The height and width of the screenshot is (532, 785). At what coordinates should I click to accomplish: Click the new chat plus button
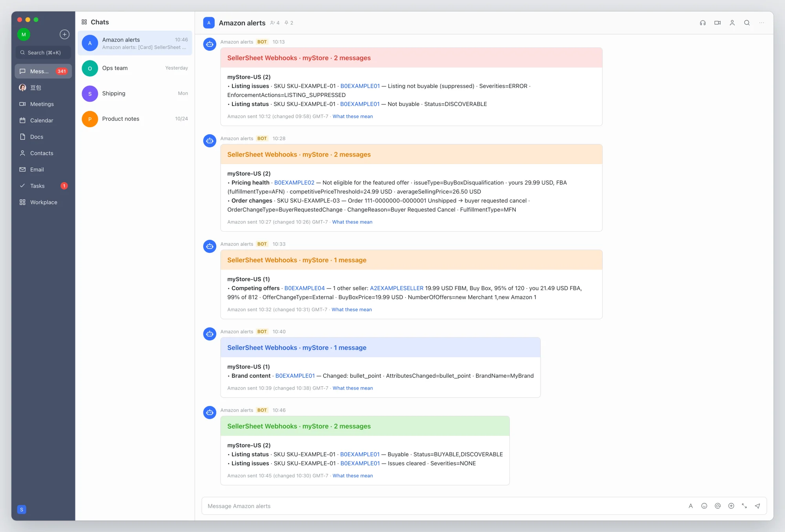coord(64,35)
